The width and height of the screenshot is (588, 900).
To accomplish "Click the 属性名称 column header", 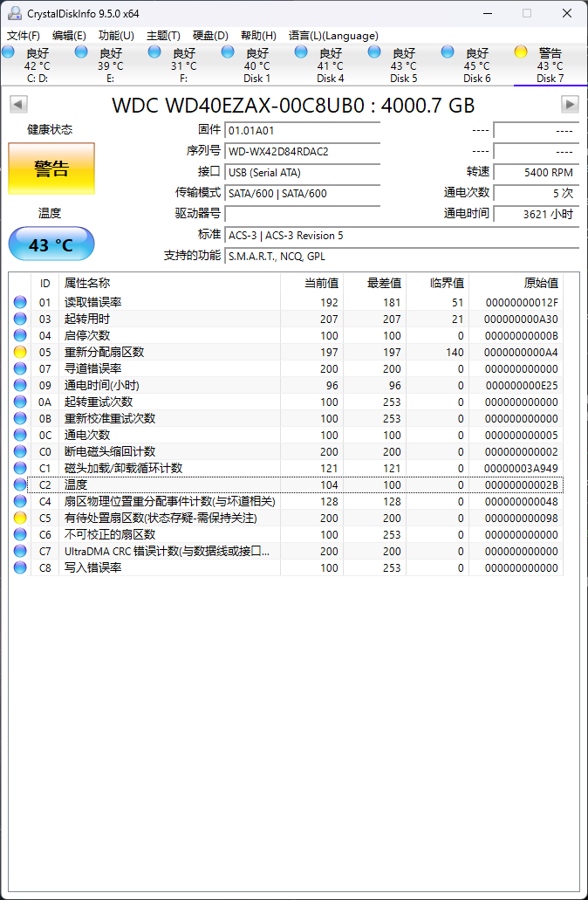I will (x=169, y=283).
